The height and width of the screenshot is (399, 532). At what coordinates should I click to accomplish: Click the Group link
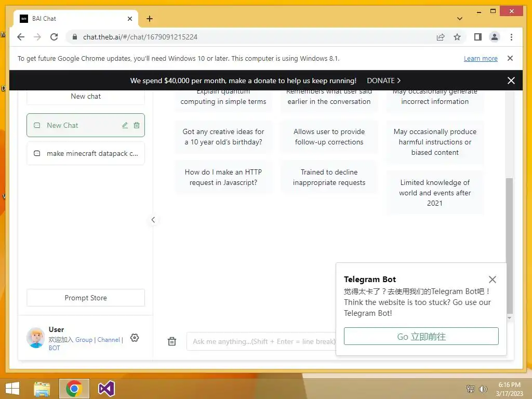[84, 340]
